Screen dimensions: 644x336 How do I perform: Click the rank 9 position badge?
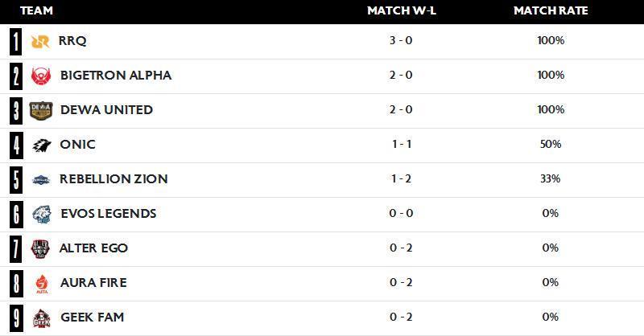16,318
